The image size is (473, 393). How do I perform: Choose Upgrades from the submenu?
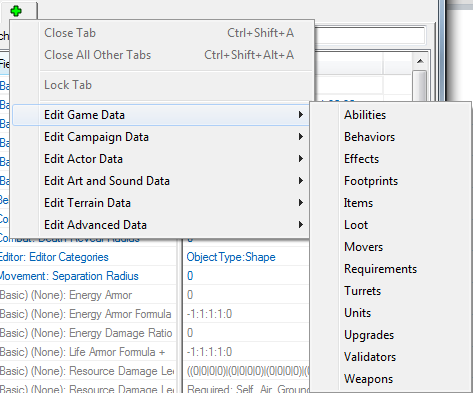(391, 335)
